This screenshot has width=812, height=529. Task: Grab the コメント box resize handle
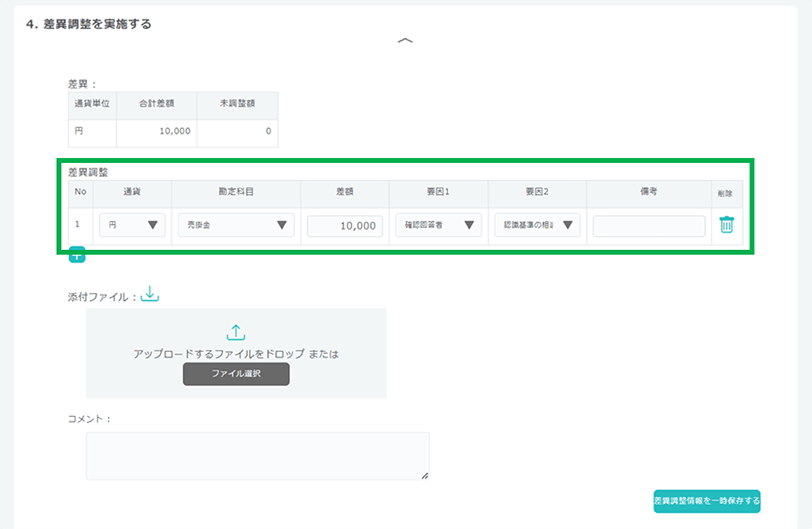click(425, 475)
